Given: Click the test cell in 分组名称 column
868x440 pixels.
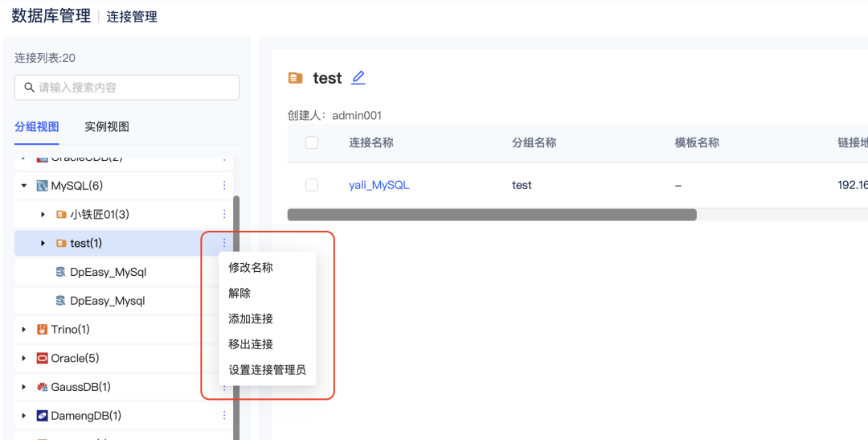Looking at the screenshot, I should coord(522,185).
